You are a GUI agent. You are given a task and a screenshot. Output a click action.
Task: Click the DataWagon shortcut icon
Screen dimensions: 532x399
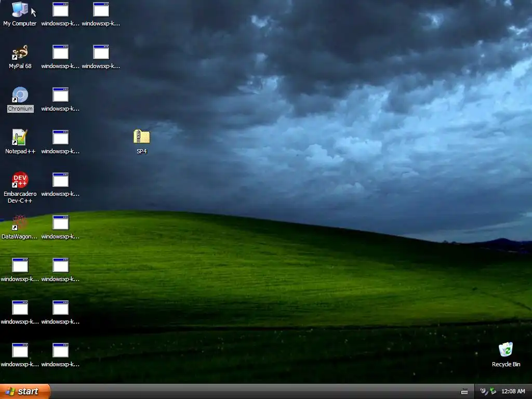[20, 227]
